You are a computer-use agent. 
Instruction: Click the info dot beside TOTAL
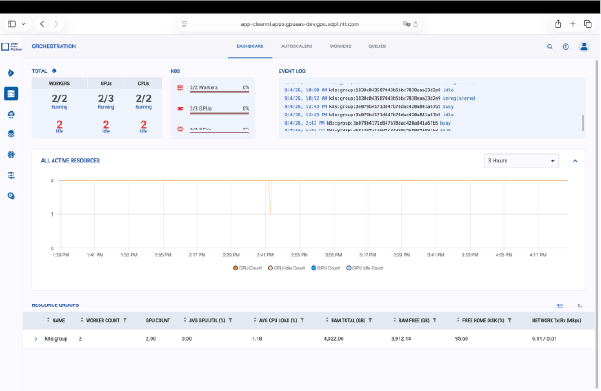coord(54,71)
